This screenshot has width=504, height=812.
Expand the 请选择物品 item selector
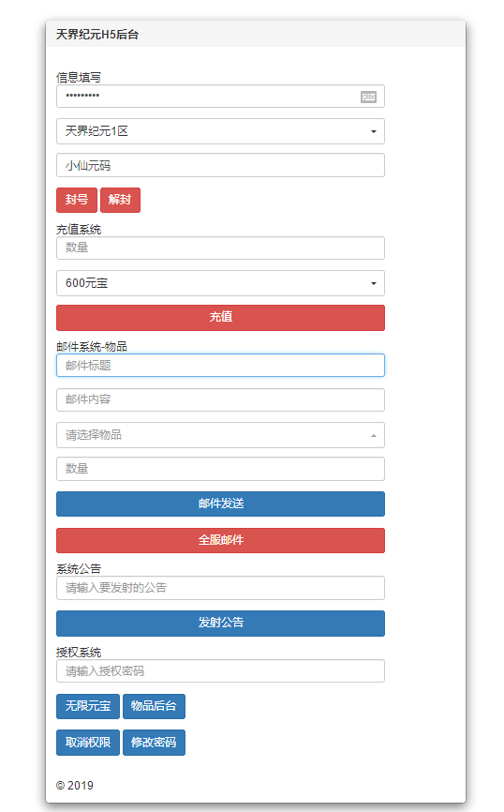pos(220,435)
